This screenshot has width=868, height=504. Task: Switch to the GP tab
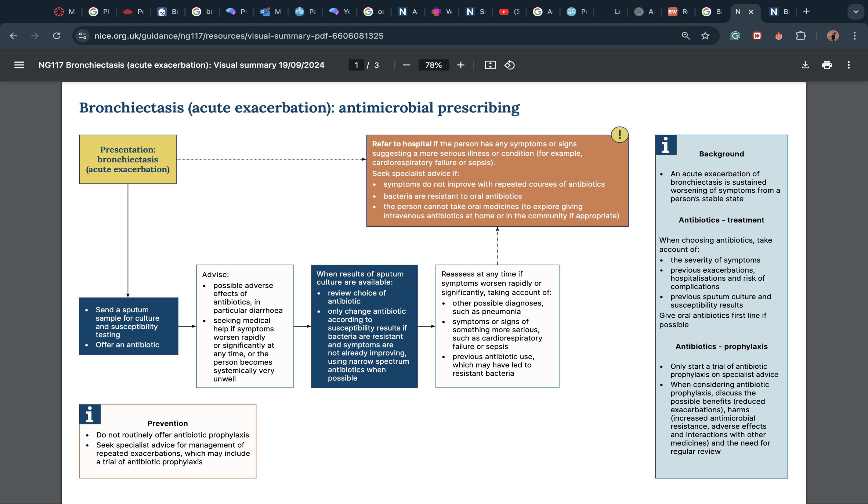point(577,12)
